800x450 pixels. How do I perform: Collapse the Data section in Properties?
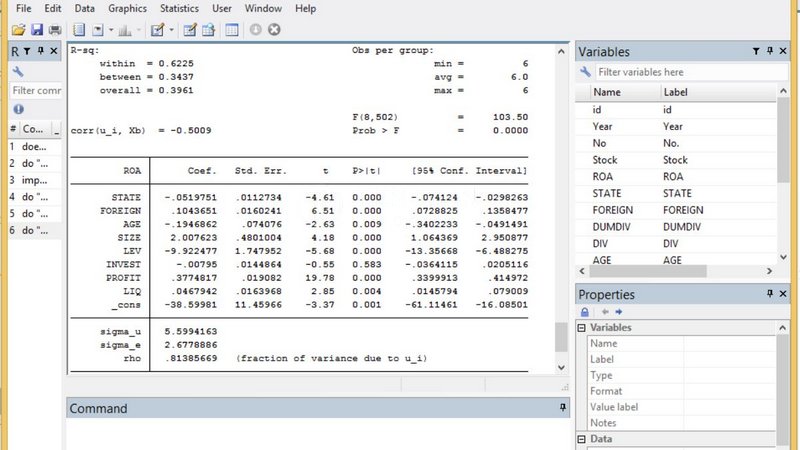click(582, 439)
